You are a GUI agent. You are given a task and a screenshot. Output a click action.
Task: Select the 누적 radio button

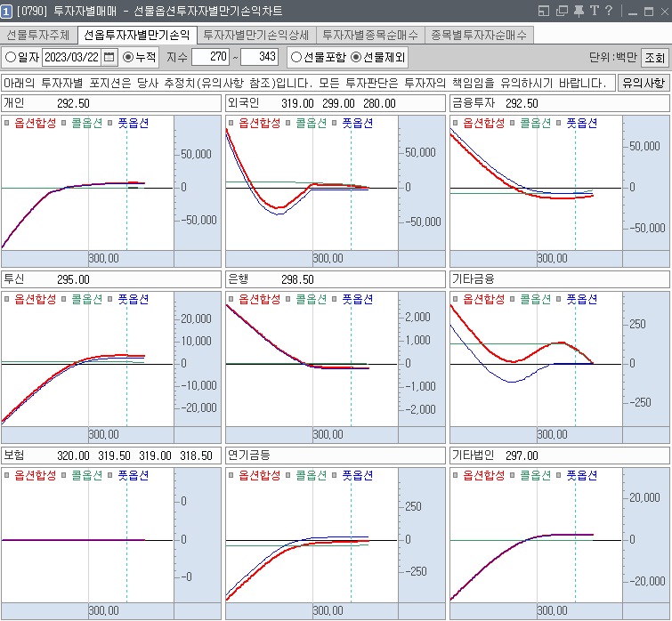128,57
